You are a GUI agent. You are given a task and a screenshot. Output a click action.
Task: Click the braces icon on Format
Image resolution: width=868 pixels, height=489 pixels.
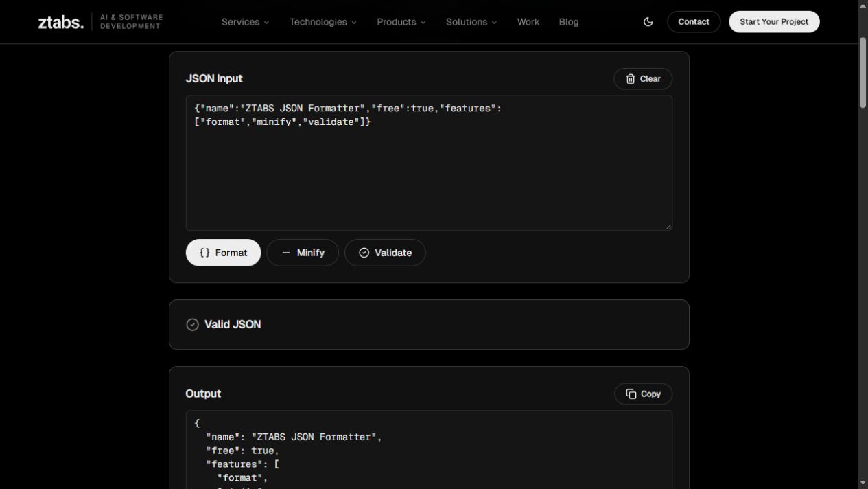(x=204, y=253)
